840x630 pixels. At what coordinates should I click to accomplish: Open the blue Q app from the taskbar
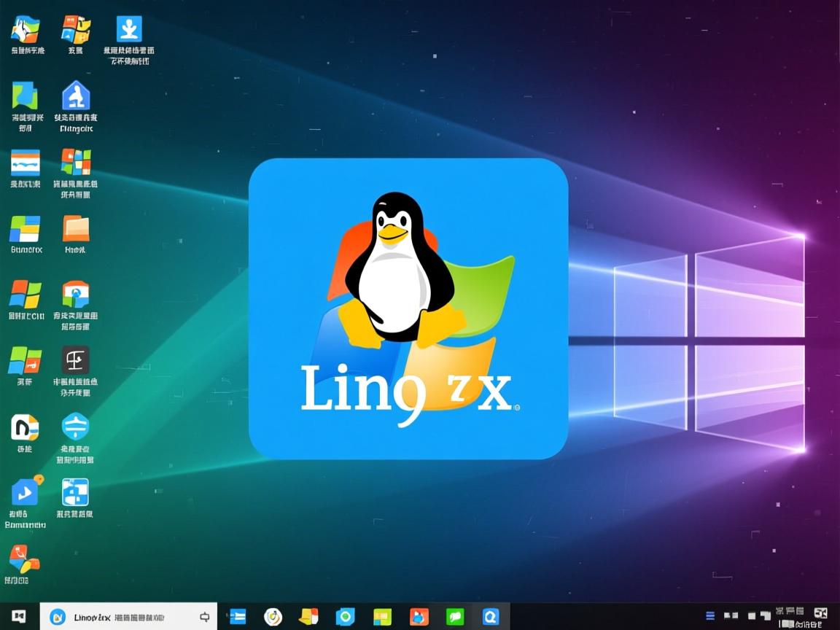(x=490, y=616)
